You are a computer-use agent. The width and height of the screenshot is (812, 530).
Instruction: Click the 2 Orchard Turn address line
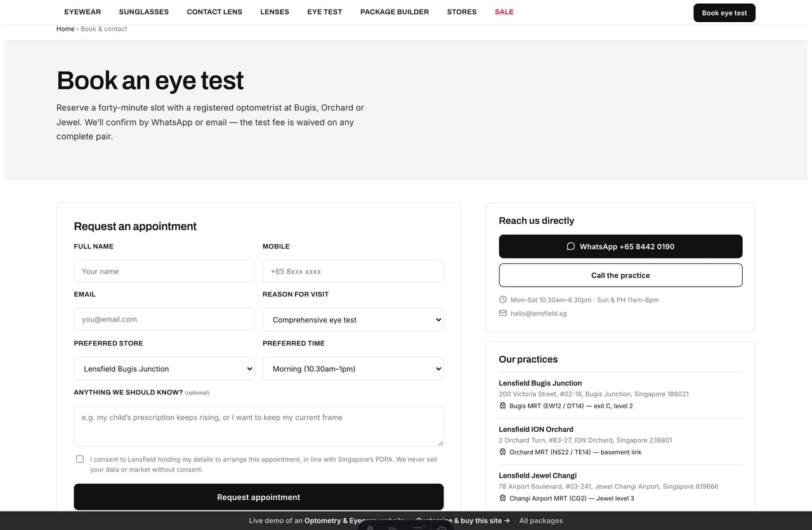coord(586,440)
